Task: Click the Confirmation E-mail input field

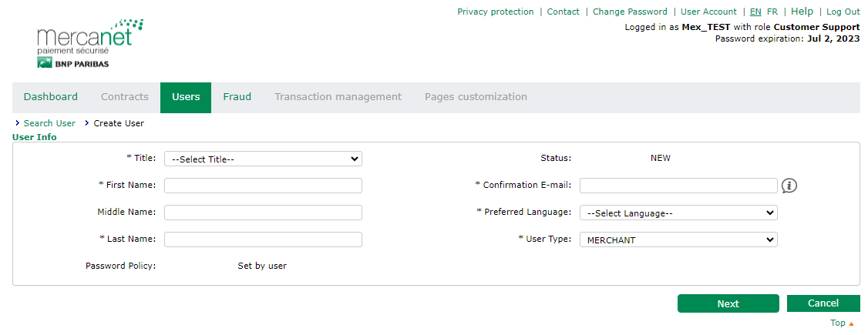Action: tap(678, 186)
